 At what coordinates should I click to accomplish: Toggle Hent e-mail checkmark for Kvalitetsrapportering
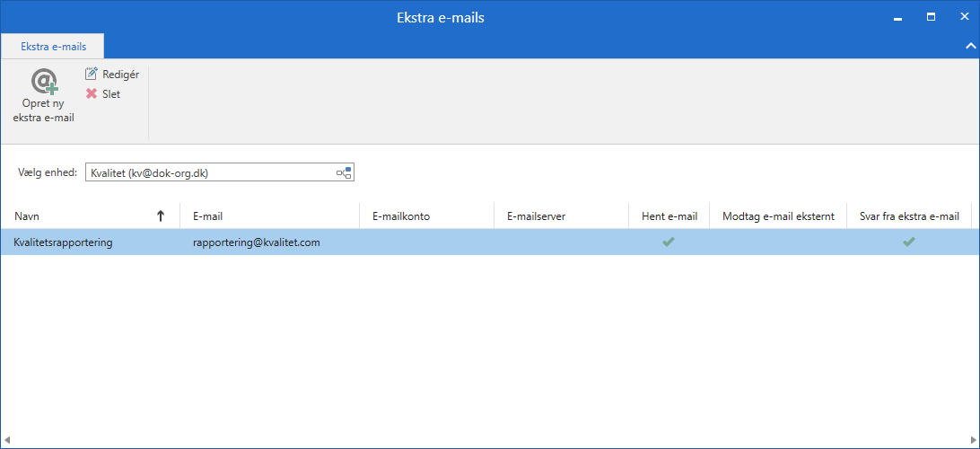(669, 242)
